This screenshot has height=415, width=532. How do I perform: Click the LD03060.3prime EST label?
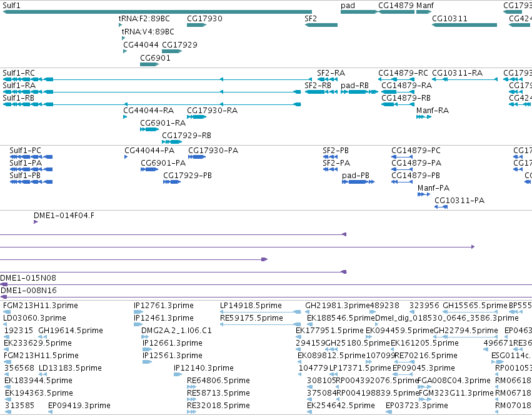coord(34,318)
